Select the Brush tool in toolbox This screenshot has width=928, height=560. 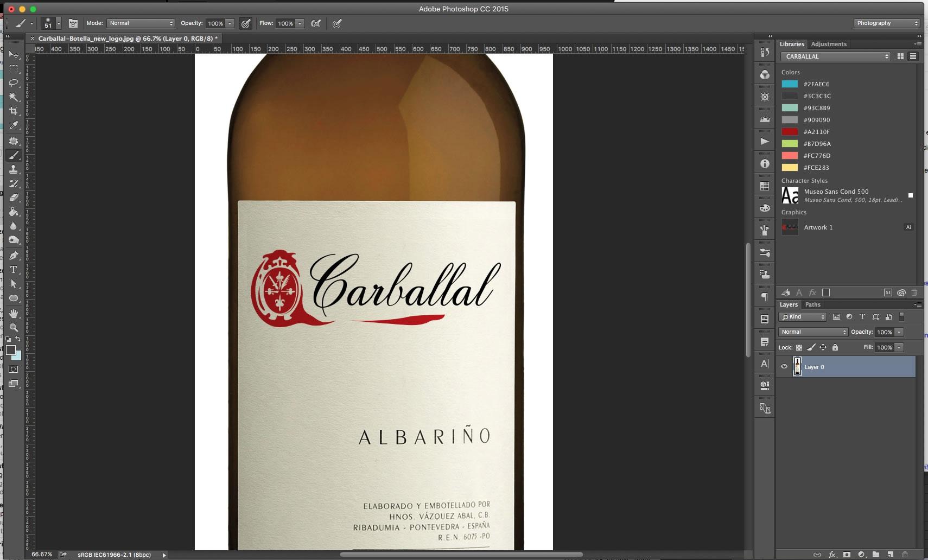[14, 155]
